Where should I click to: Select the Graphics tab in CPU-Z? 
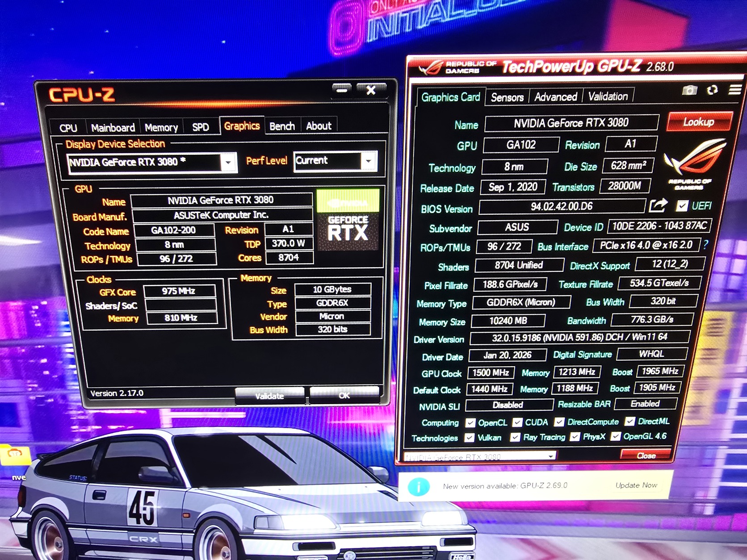242,126
